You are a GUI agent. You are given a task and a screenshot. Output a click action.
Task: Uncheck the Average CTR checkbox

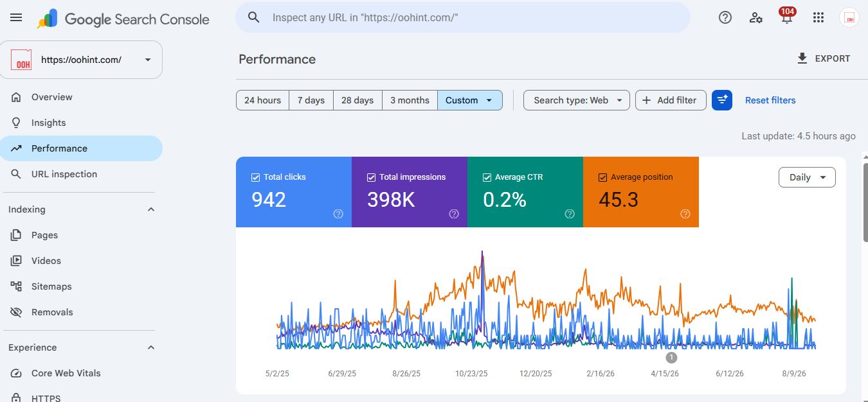pos(487,177)
